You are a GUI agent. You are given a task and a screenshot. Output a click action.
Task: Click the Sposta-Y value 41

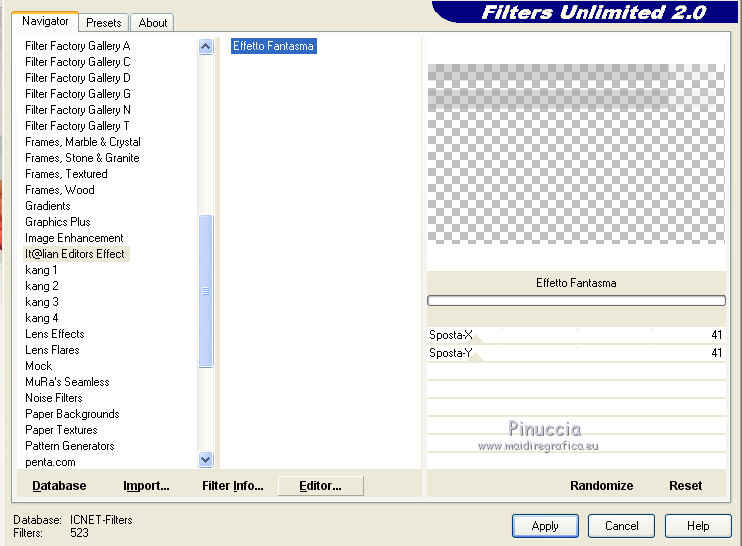716,353
